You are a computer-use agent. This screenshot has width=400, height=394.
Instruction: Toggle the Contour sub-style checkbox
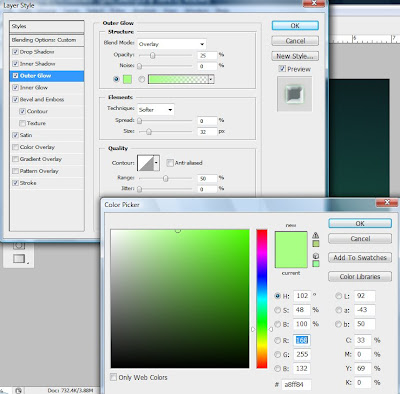pyautogui.click(x=22, y=111)
